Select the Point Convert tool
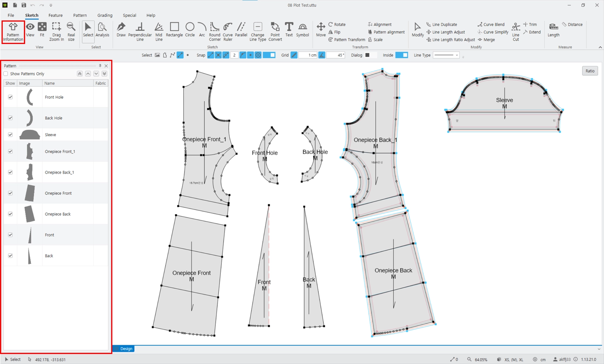This screenshot has width=604, height=364. (x=275, y=32)
